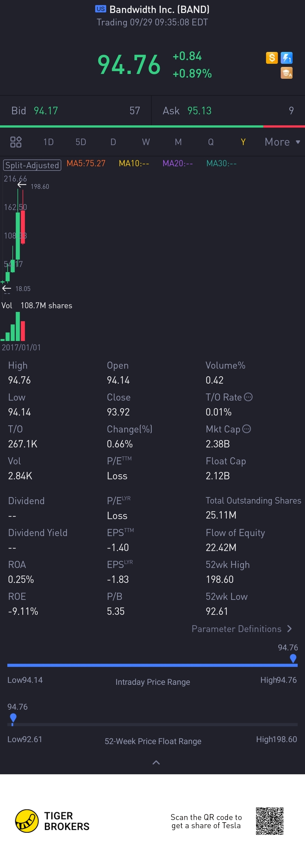This screenshot has width=305, height=868.
Task: Tap the US market flag badge
Action: pos(101,9)
